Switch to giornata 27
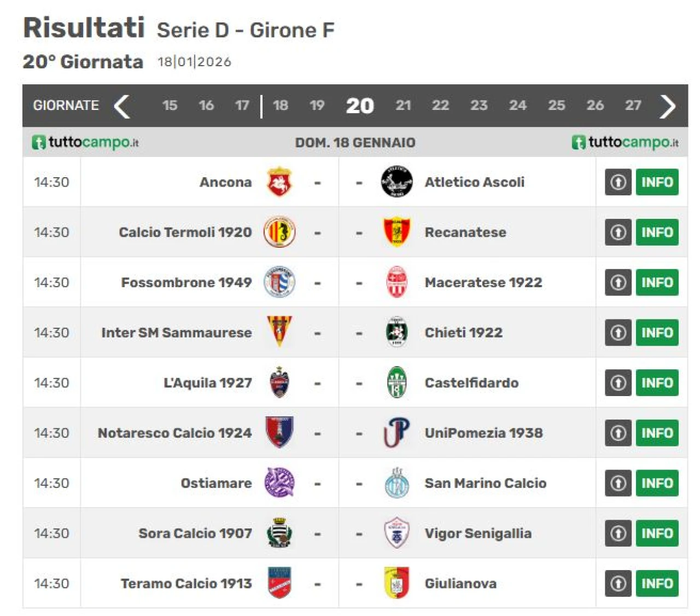The height and width of the screenshot is (616, 700). 633,106
